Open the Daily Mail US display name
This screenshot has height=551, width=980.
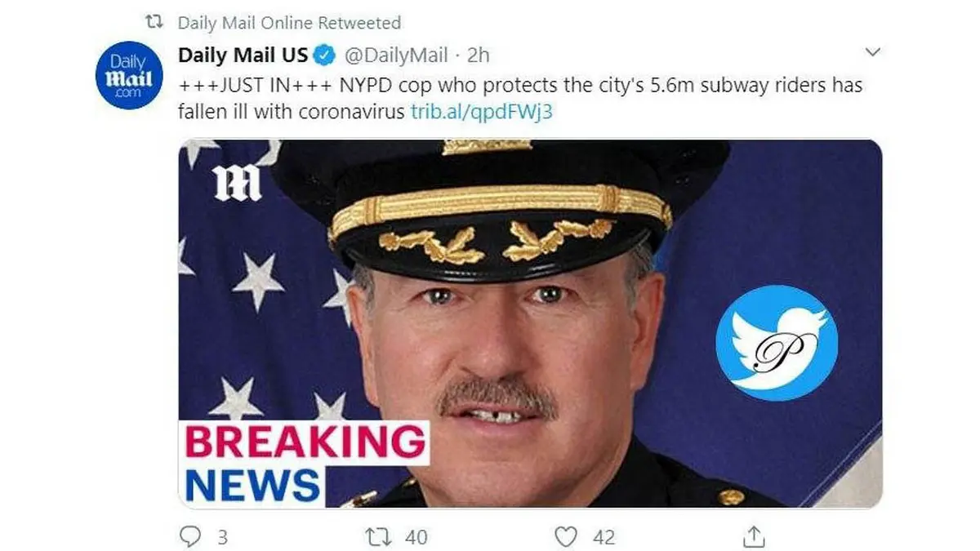[243, 56]
